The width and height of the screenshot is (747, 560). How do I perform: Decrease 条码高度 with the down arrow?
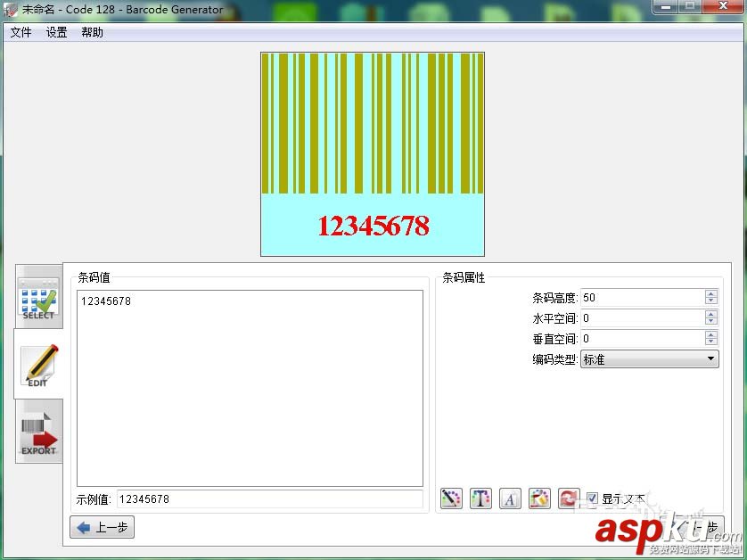tap(710, 301)
